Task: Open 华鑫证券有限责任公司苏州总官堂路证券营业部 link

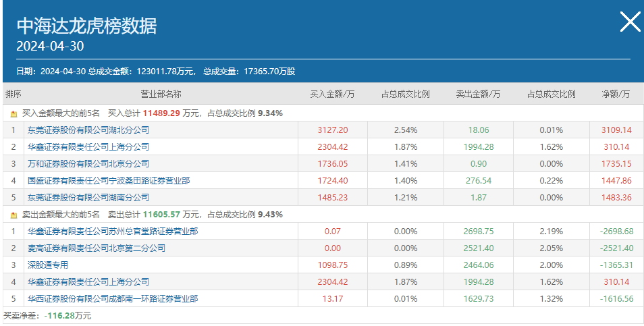Action: pos(113,231)
